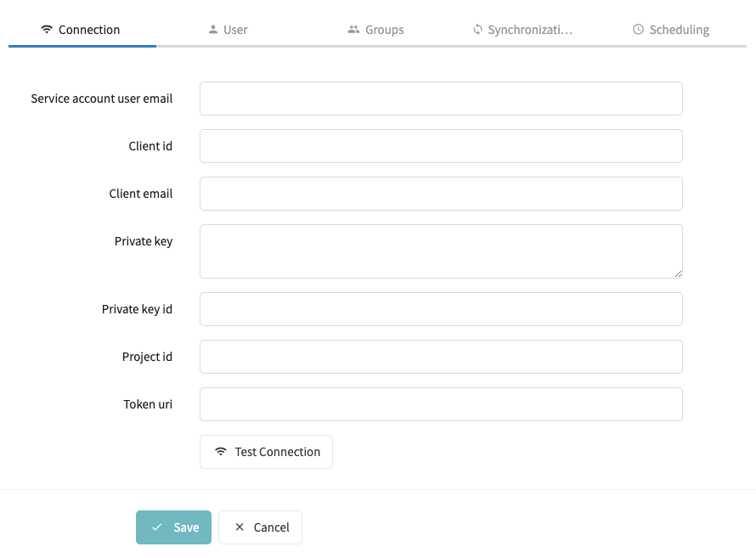
Task: Open the Scheduling tab label
Action: [679, 30]
